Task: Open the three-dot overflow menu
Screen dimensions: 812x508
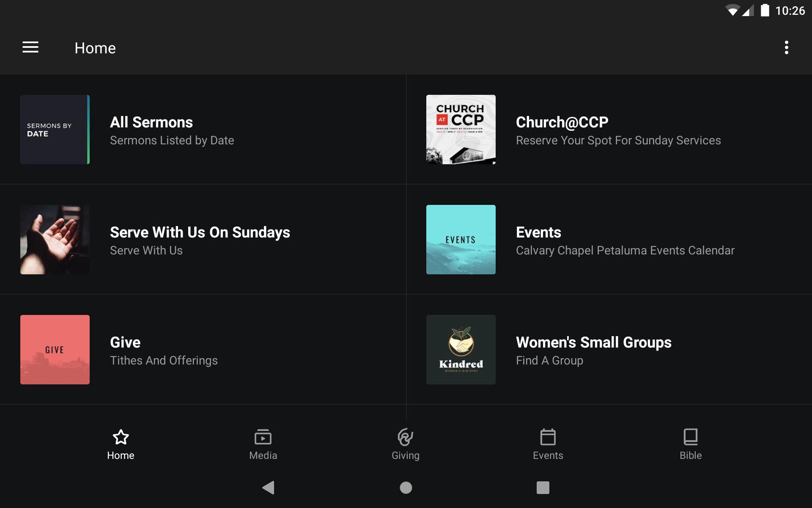Action: (786, 47)
